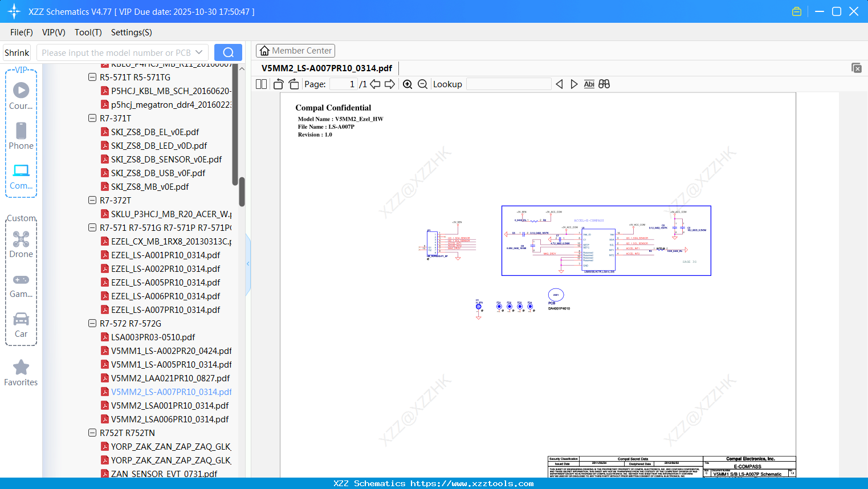
Task: Open the Tool menu
Action: pos(88,32)
